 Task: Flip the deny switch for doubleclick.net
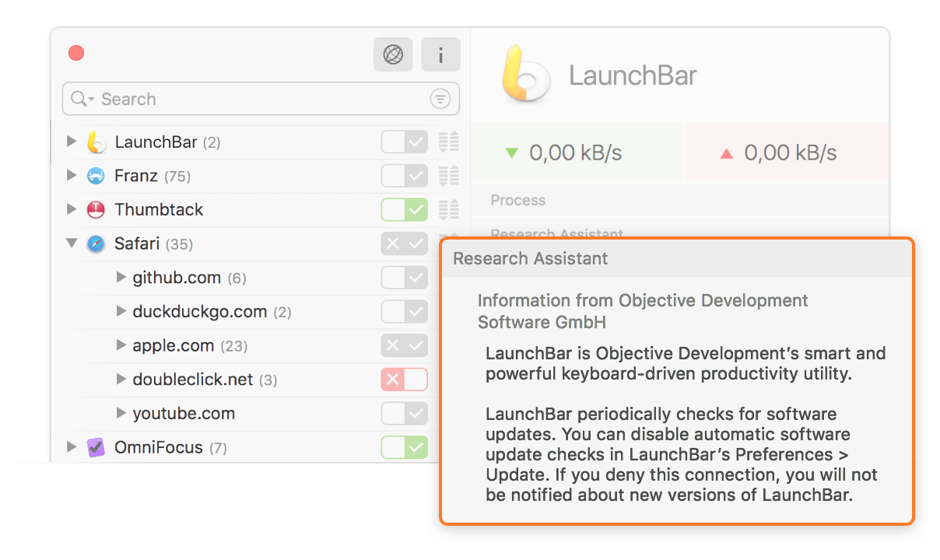pos(405,380)
